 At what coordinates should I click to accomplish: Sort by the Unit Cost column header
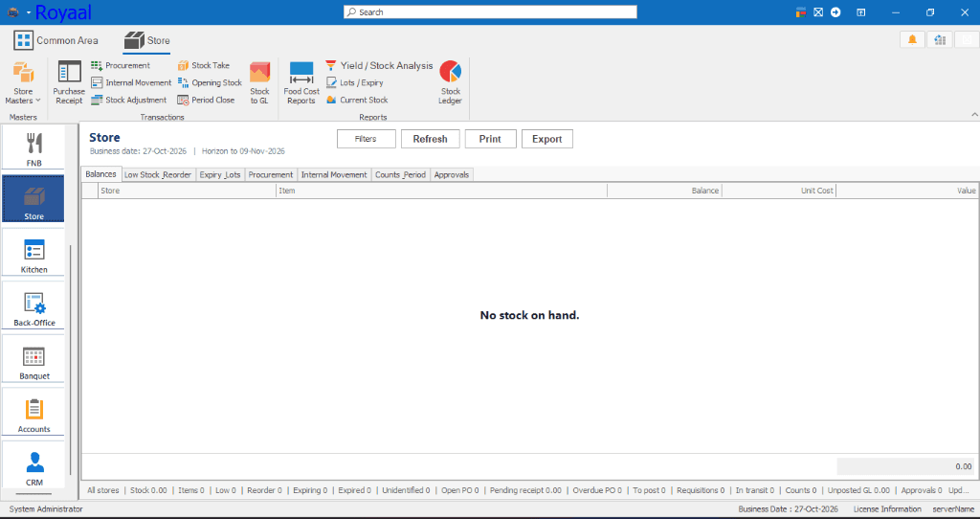click(x=779, y=191)
